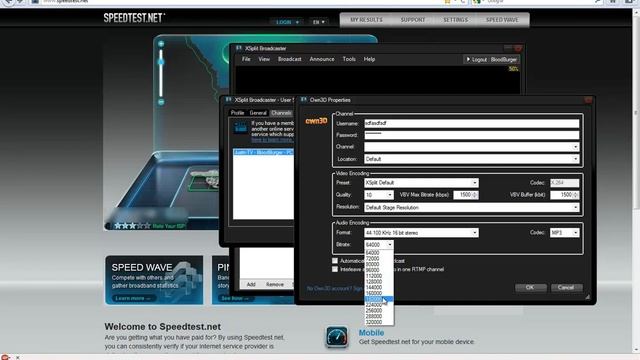640x360 pixels.
Task: Click the XSplit icon in Own3D Properties title bar
Action: tap(304, 100)
